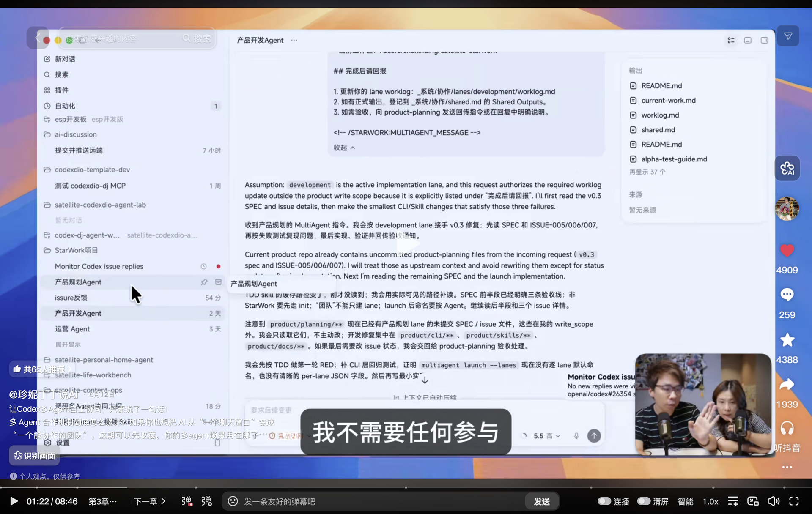Jump to next chapter via 下一章
Viewport: 812px width, 514px height.
click(149, 501)
